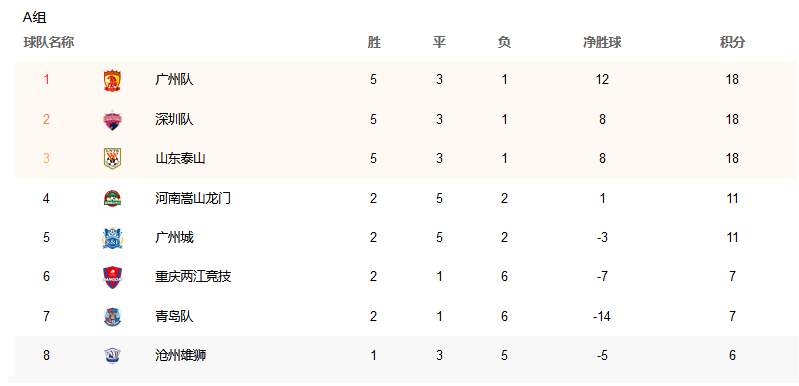Open the 广州队 team name link

pyautogui.click(x=174, y=80)
